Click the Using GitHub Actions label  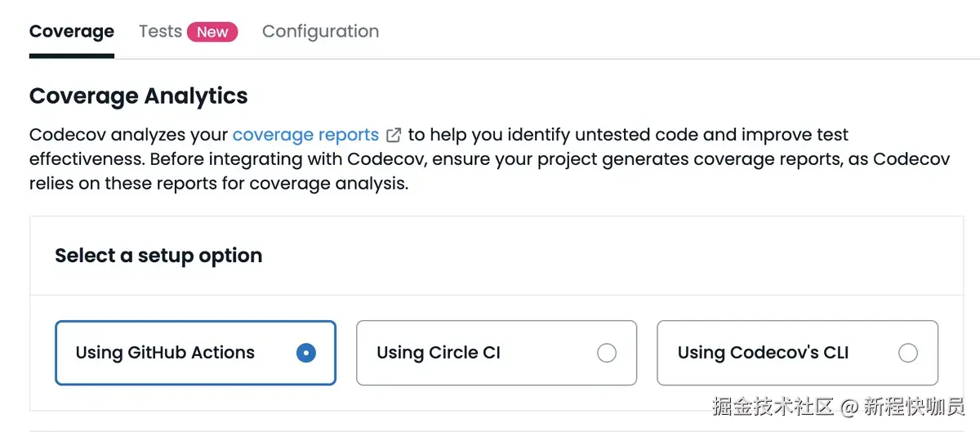tap(165, 353)
